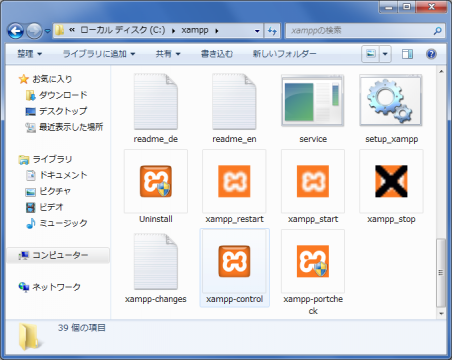Click the setup_xampp file name label

point(391,139)
